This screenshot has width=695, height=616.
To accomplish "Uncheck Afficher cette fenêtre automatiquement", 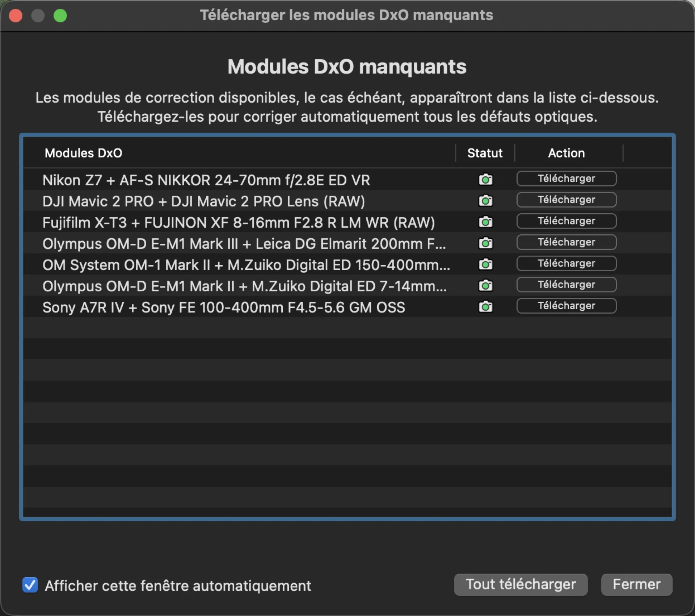I will click(x=30, y=585).
